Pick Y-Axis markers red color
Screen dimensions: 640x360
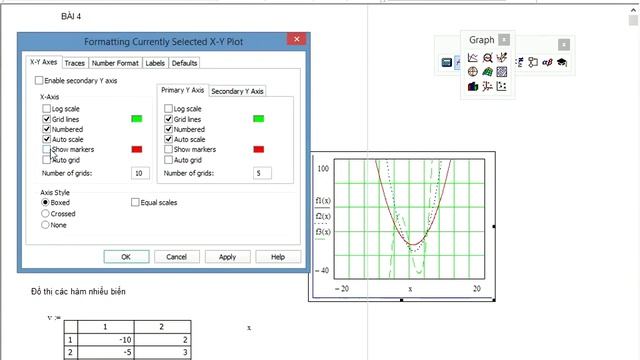point(258,149)
